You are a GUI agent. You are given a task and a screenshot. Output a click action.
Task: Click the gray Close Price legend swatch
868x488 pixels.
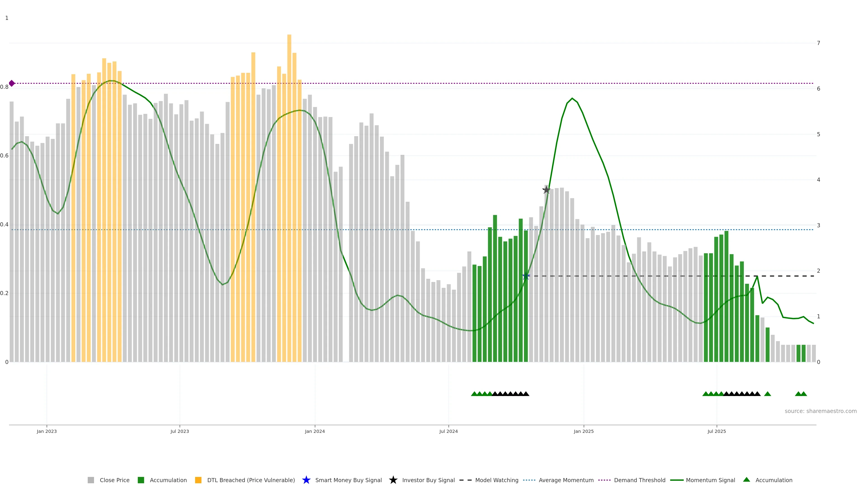point(91,480)
